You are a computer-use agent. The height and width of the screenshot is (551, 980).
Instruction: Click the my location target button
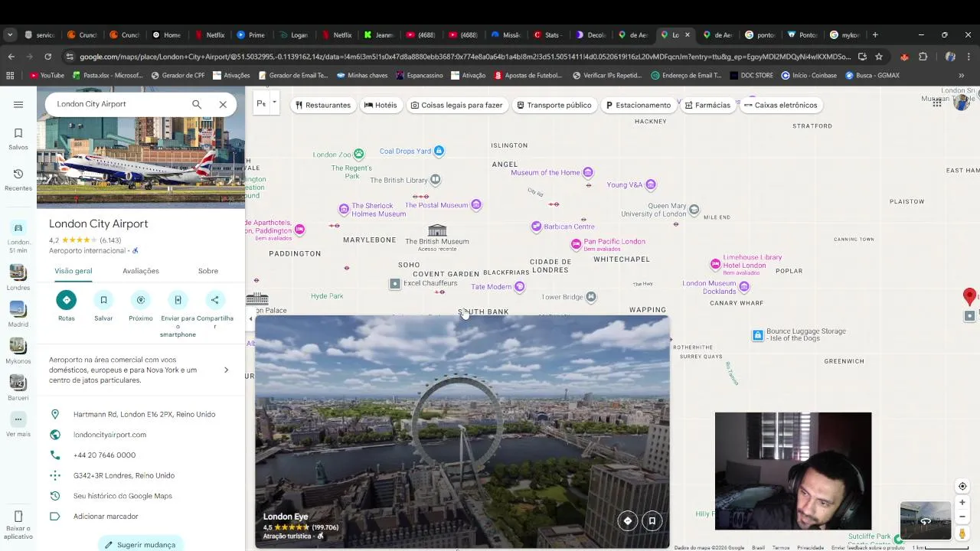click(962, 486)
